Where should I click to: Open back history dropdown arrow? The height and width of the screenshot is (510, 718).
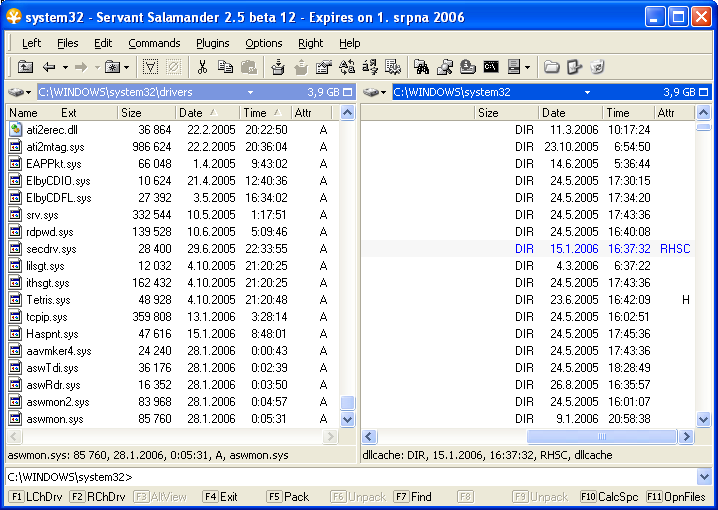pos(65,68)
